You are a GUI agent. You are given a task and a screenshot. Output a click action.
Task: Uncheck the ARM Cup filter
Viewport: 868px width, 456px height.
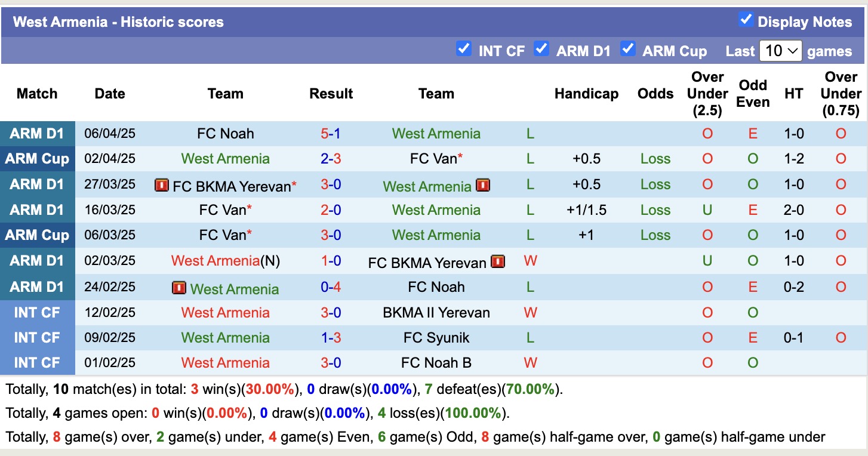click(x=628, y=48)
